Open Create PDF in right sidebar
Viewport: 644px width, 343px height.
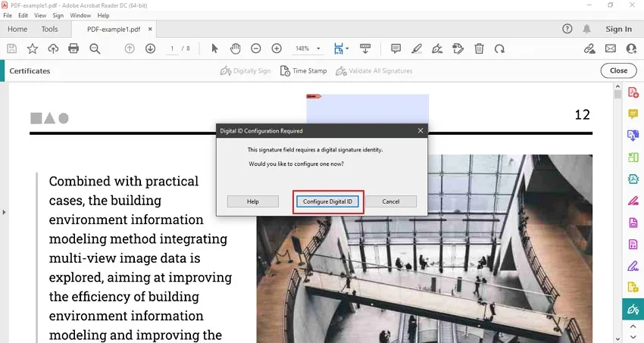[633, 92]
